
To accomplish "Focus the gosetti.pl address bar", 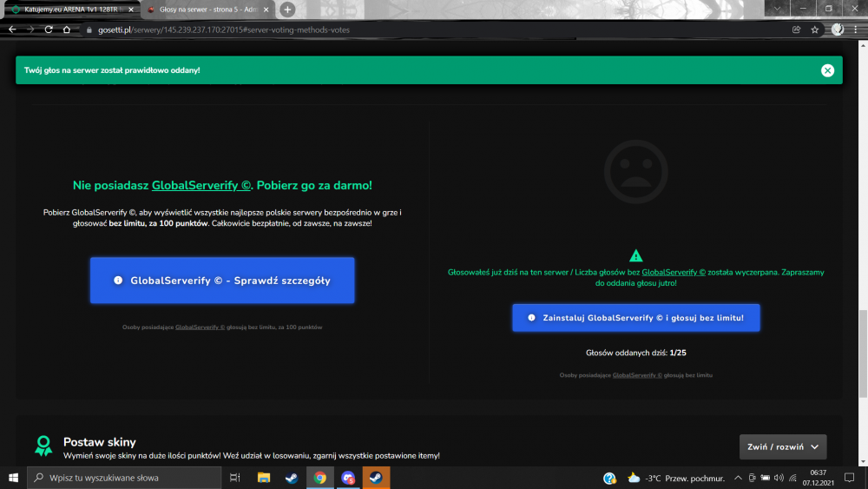I will [431, 30].
